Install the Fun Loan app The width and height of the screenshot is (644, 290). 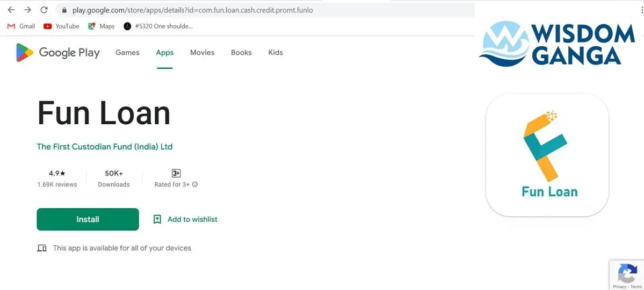[88, 219]
